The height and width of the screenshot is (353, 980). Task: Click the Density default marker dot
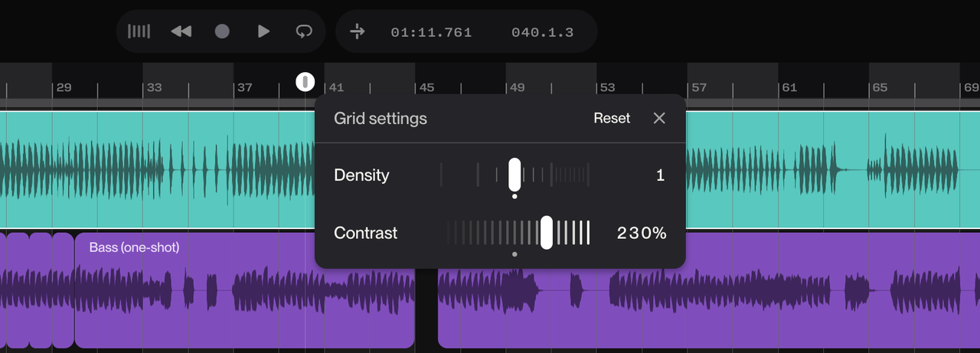514,196
